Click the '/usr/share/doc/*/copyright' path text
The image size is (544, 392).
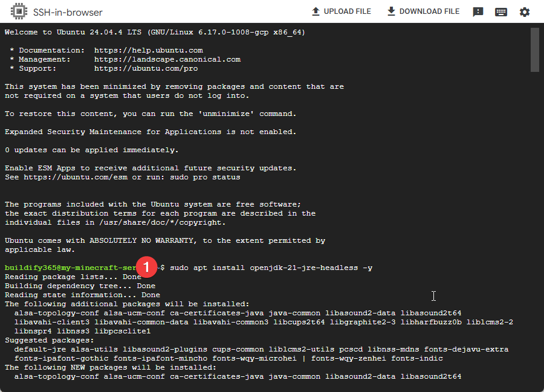[161, 222]
